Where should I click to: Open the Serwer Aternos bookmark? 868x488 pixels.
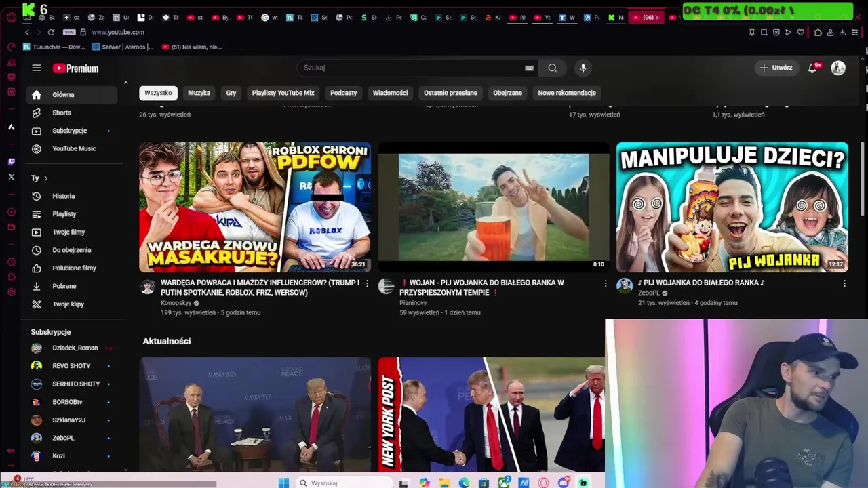[x=123, y=47]
